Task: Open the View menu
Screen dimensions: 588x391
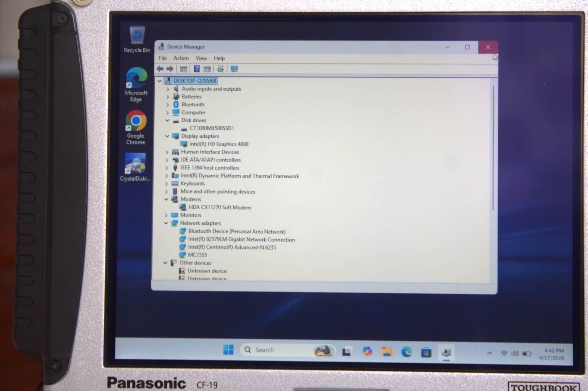Action: tap(201, 58)
